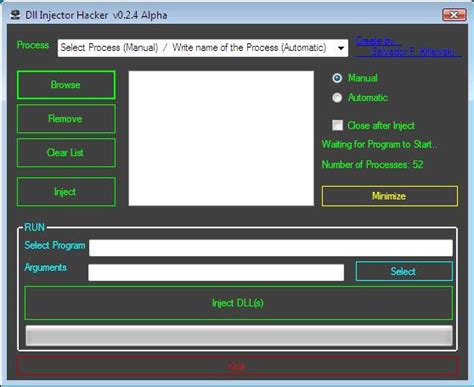Switch to Automatic injection mode
Viewport: 474px width, 387px height.
337,98
